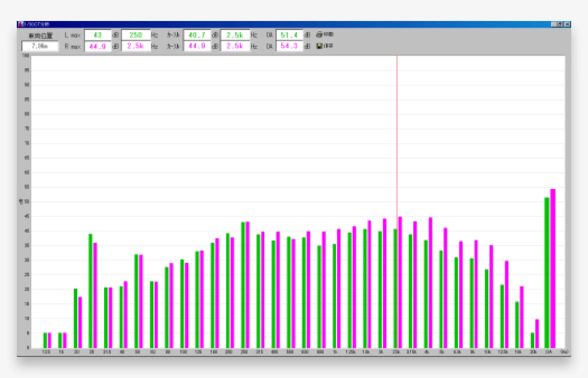Click the magenta OA value 54.3 dB
The width and height of the screenshot is (588, 378).
pos(289,46)
